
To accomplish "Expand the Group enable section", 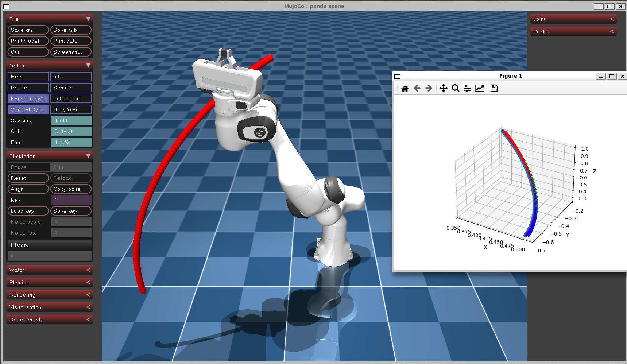I will 50,320.
